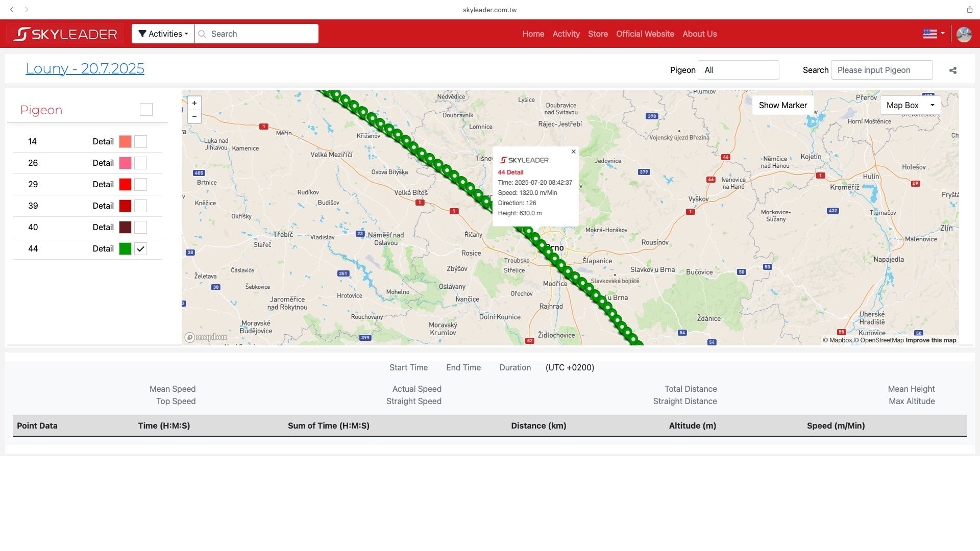Enable the pigeon 14 checkbox
980x551 pixels.
point(141,142)
